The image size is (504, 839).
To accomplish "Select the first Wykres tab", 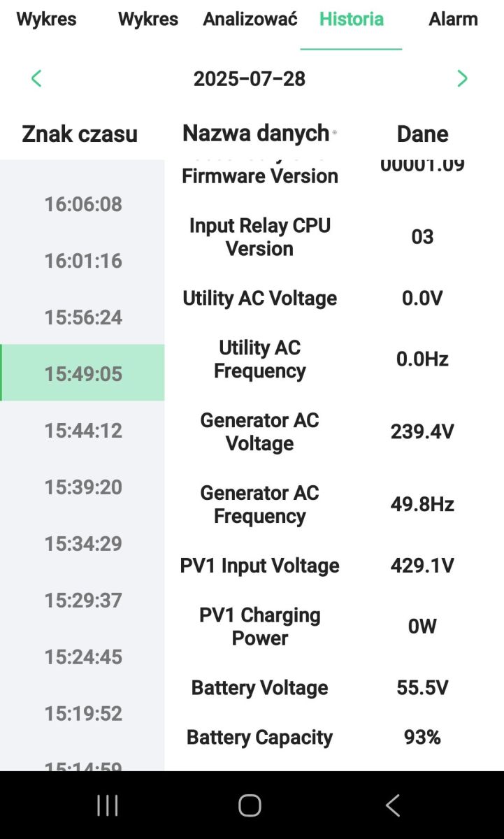I will pos(46,19).
